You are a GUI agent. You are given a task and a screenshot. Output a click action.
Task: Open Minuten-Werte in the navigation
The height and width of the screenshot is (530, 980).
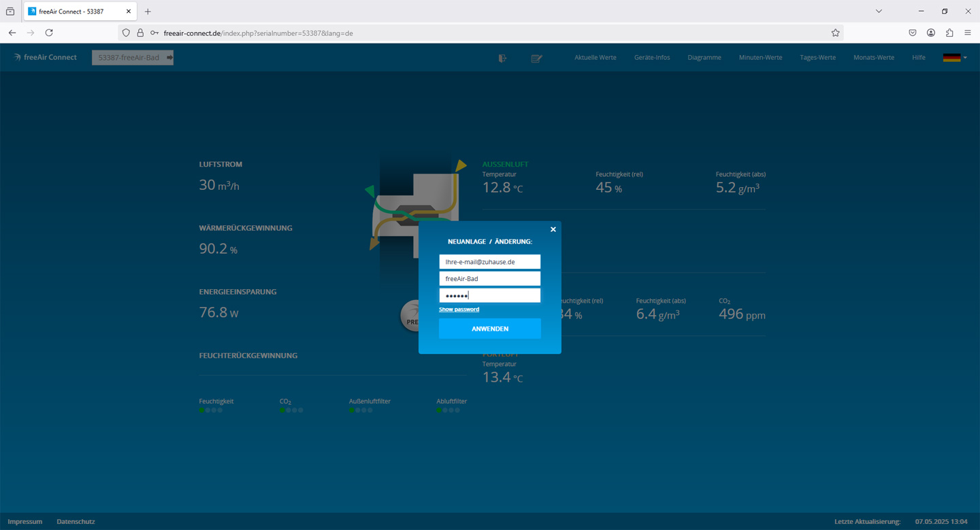[x=760, y=58]
